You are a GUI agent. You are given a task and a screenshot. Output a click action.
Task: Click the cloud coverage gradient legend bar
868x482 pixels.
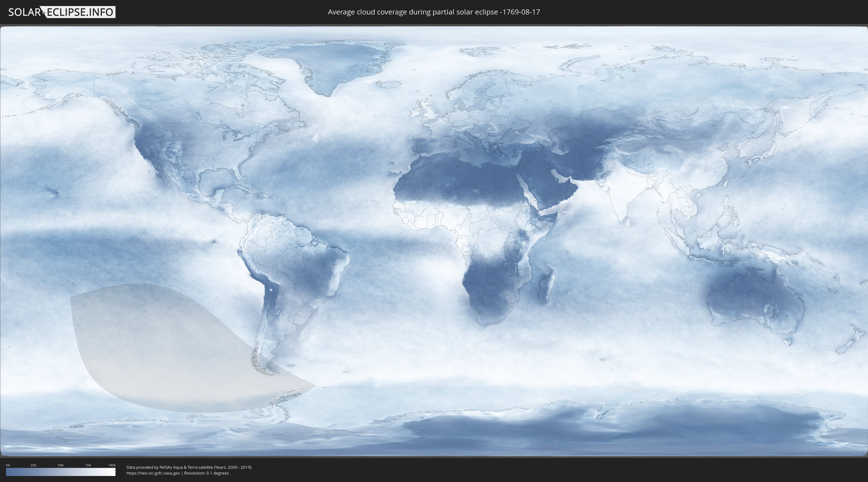click(61, 472)
